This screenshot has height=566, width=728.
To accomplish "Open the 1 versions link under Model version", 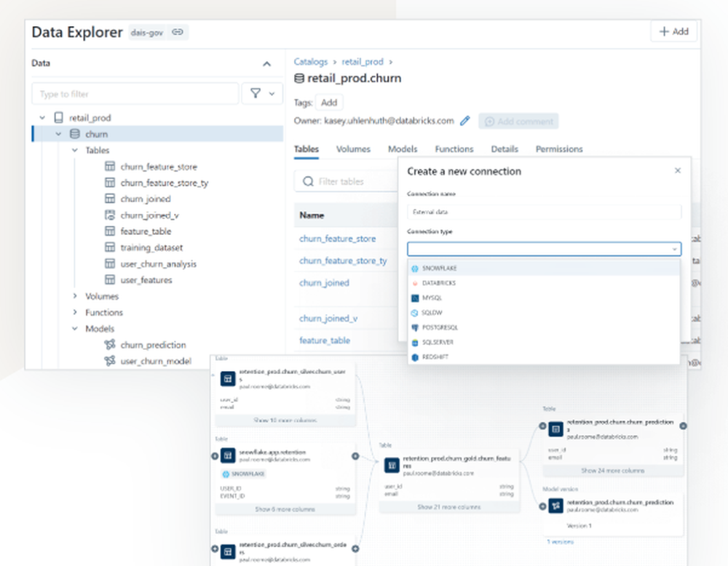I will pos(560,541).
